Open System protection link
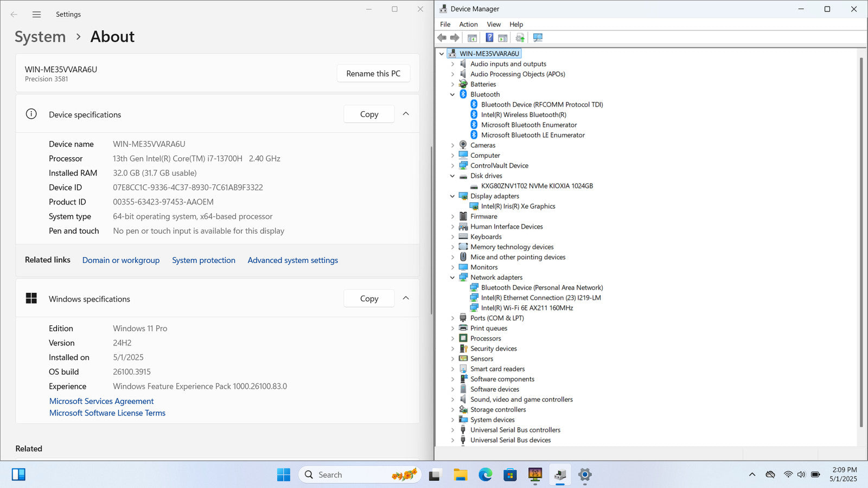This screenshot has width=868, height=488. [203, 260]
